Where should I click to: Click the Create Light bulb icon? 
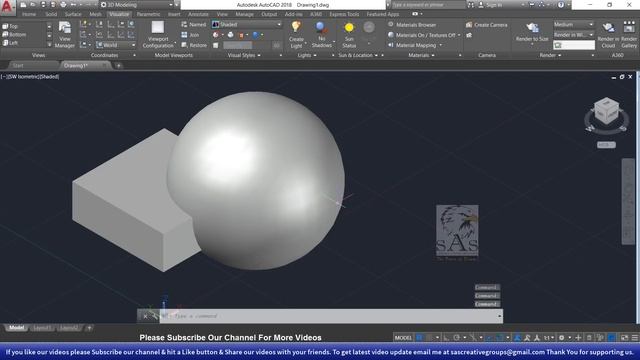point(296,27)
